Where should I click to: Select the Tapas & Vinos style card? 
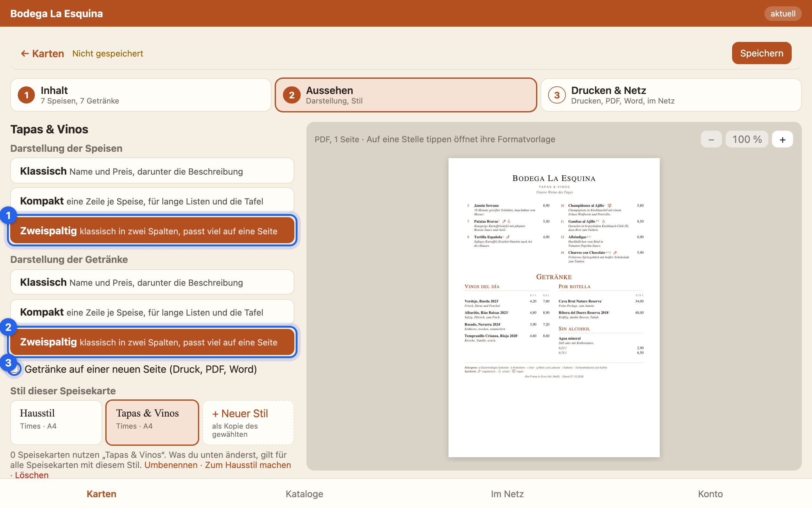(152, 422)
